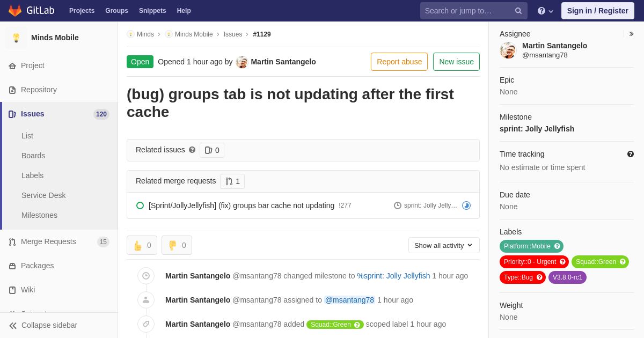644x338 pixels.
Task: Click the %sprint: Jolly Jellyfish activity link
Action: click(x=393, y=276)
